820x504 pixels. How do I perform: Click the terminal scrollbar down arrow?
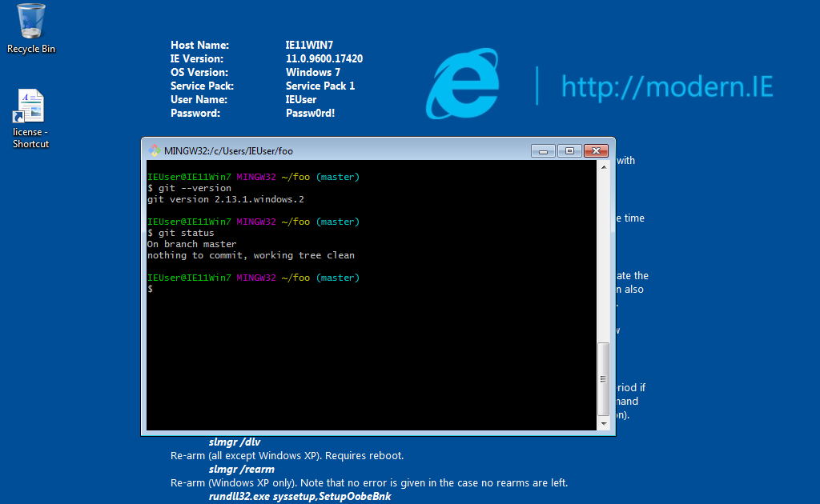604,423
